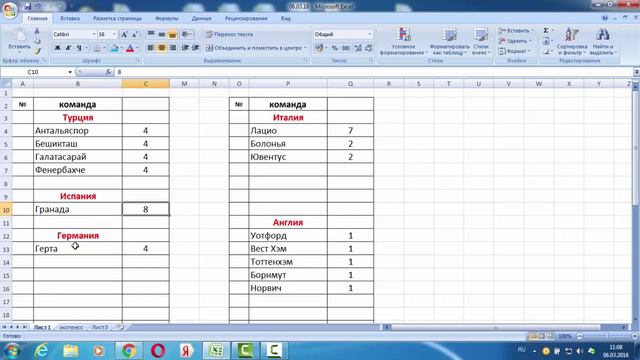
Task: Open the Рецензирование ribbon tab
Action: (246, 18)
